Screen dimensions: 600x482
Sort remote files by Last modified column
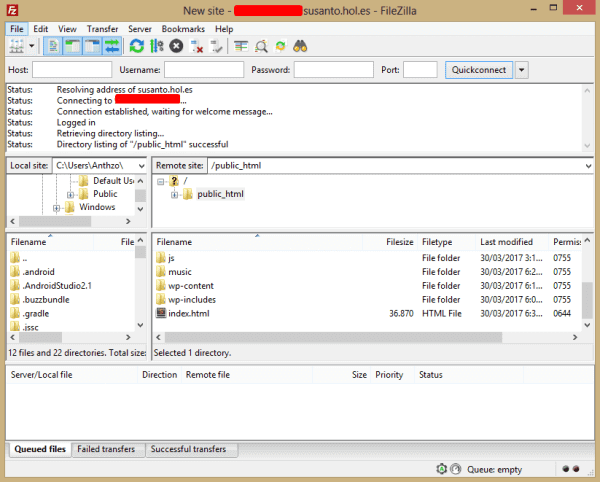coord(512,242)
